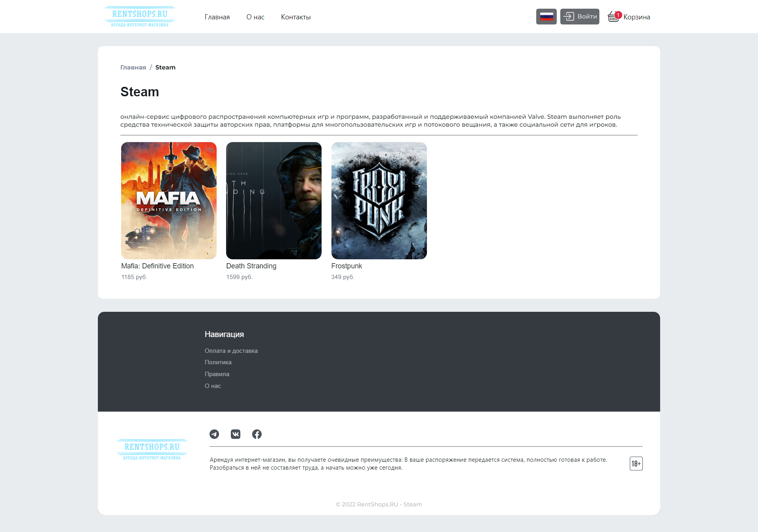Click the RentShops.RU footer logo

click(152, 450)
